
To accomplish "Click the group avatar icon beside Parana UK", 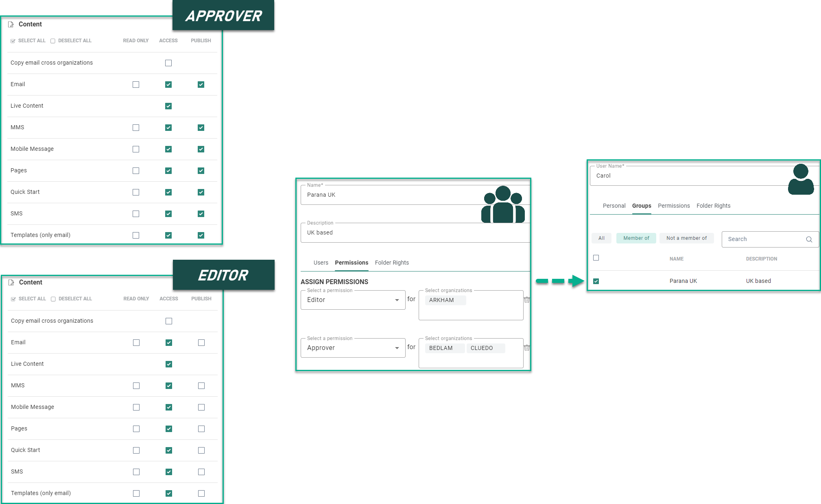I will tap(503, 205).
